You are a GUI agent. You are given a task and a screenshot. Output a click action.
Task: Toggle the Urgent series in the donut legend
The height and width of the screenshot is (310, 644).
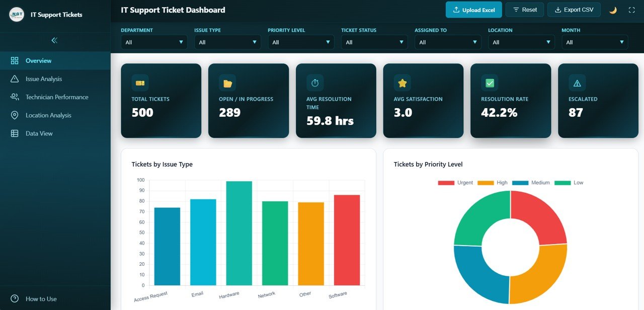[446, 182]
